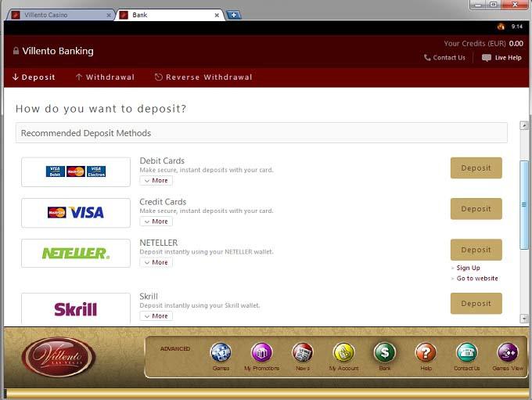The width and height of the screenshot is (532, 400).
Task: Click the scrollbar down arrow
Action: pos(524,319)
